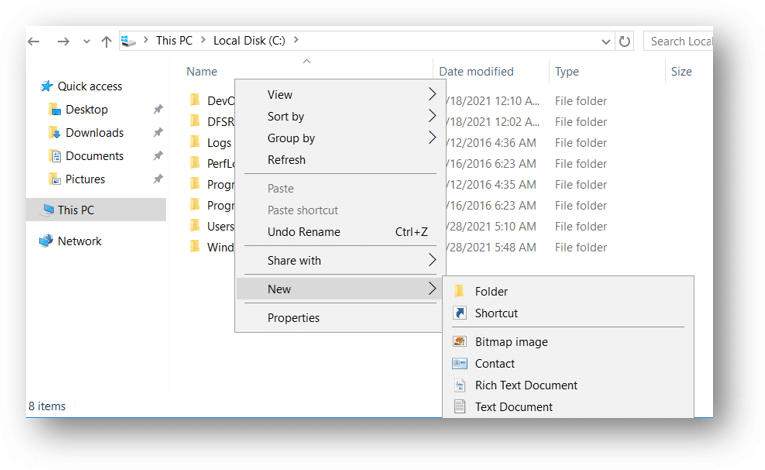The width and height of the screenshot is (765, 470).
Task: Click This PC in the address bar
Action: pos(174,41)
